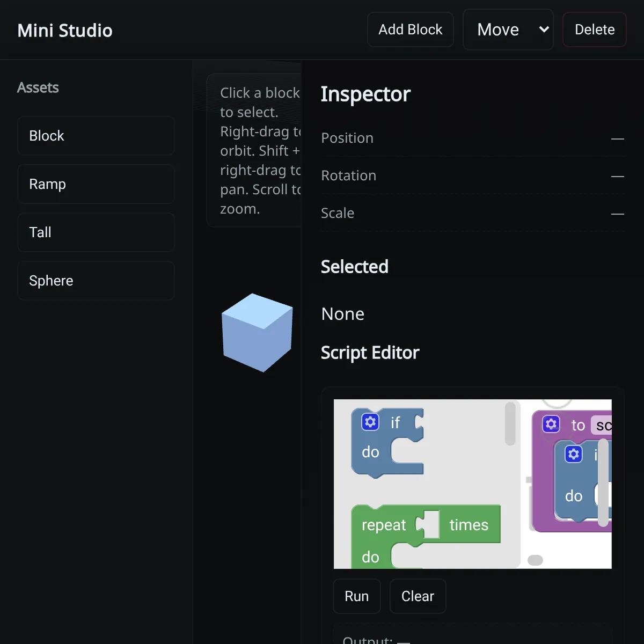The height and width of the screenshot is (644, 644).
Task: Add the Sphere asset
Action: tap(96, 281)
